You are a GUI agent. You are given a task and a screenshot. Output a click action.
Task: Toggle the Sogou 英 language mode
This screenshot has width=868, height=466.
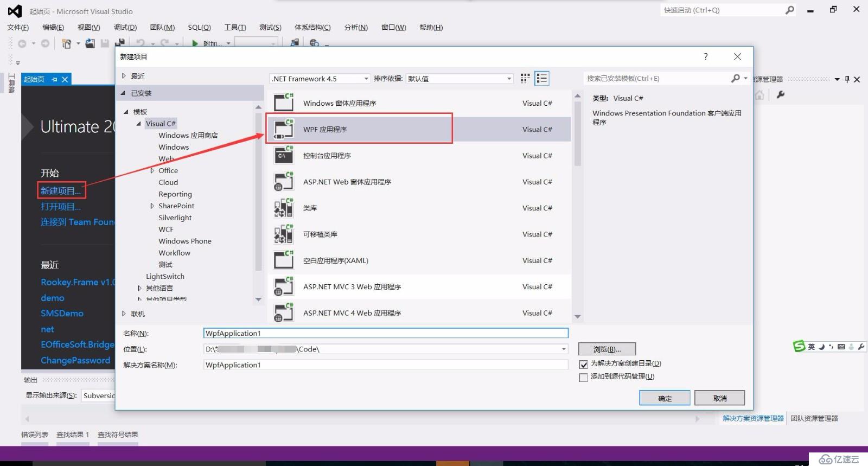[812, 347]
